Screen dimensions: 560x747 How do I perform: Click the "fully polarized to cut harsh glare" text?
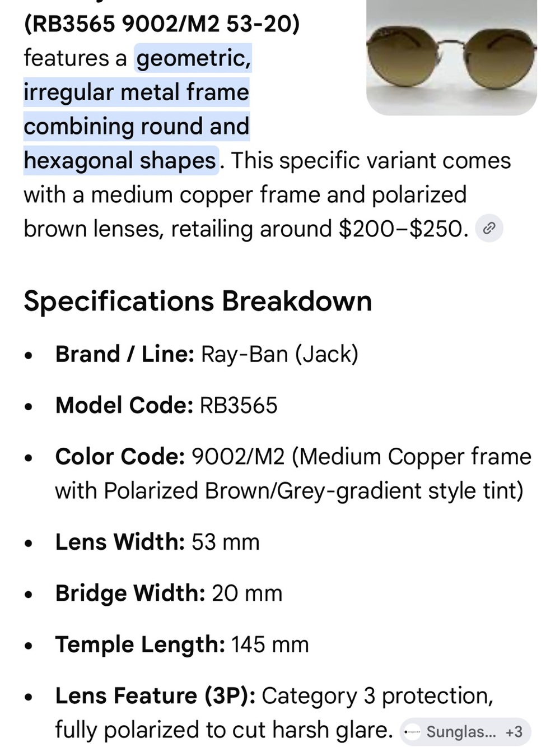[x=223, y=730]
